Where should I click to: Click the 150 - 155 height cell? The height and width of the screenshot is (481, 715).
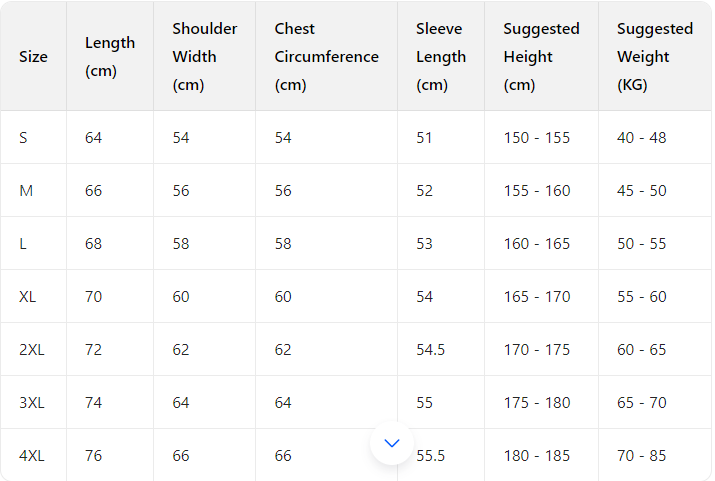pos(536,137)
